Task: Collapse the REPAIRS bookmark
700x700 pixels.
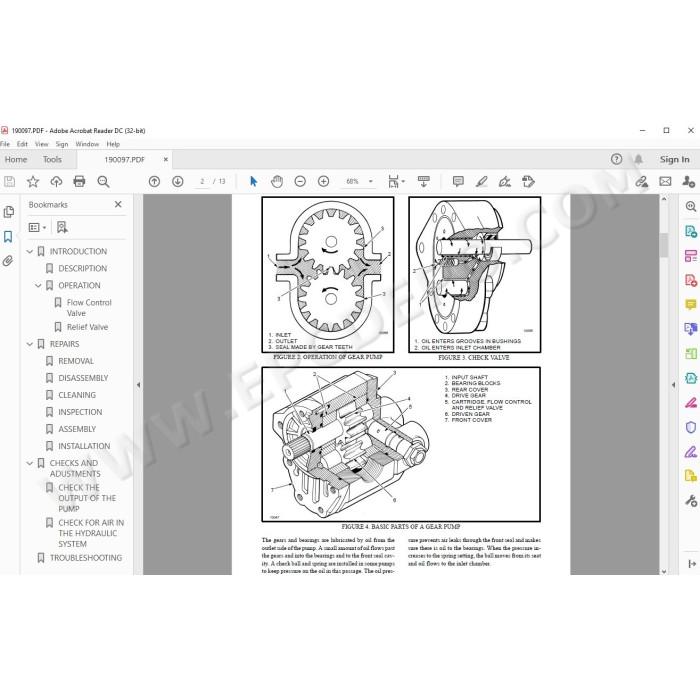Action: (x=30, y=344)
